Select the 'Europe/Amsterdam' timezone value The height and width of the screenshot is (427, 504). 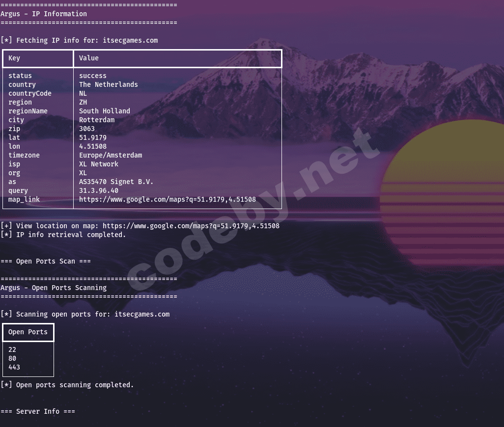111,155
